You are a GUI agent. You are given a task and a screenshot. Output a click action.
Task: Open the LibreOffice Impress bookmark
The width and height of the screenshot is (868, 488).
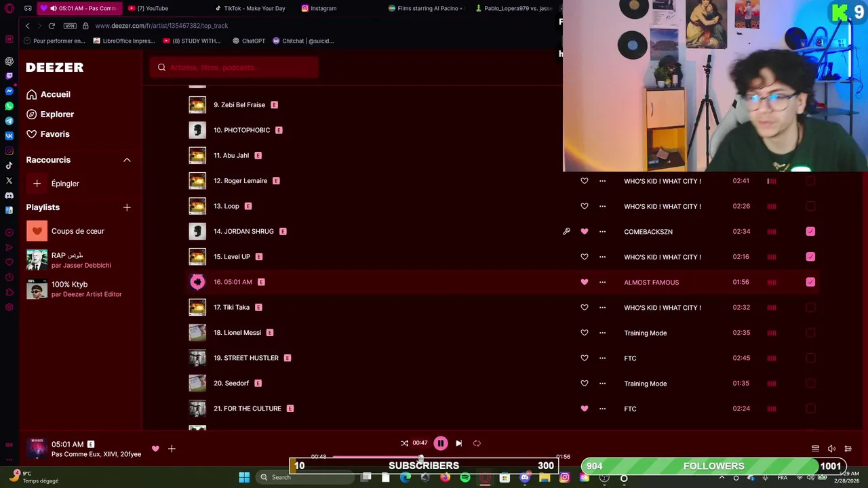124,41
